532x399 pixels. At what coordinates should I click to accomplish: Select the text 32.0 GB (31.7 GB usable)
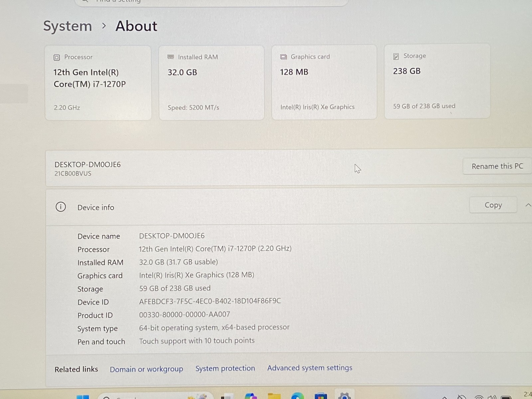point(179,262)
